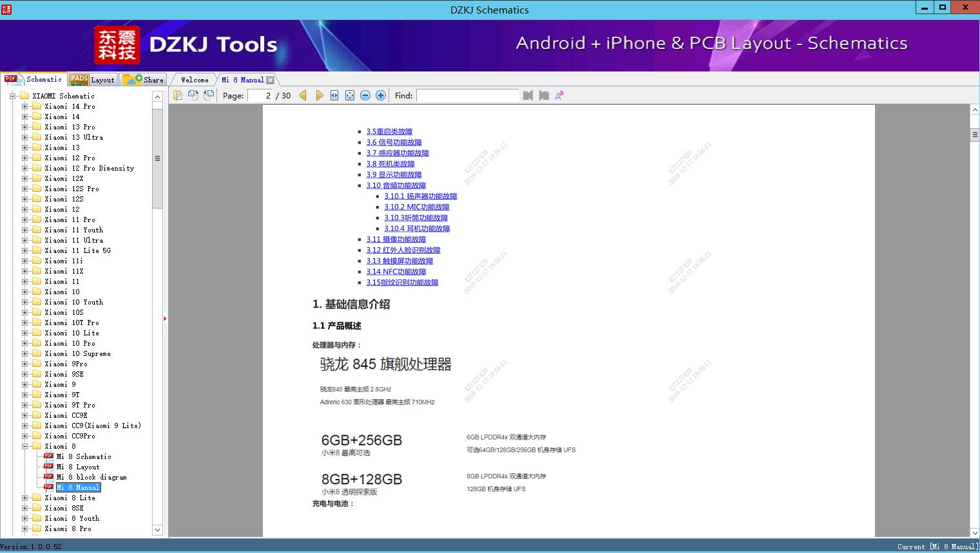The width and height of the screenshot is (980, 553).
Task: Open the 3.15 指纹识别功能故障 link
Action: point(402,283)
